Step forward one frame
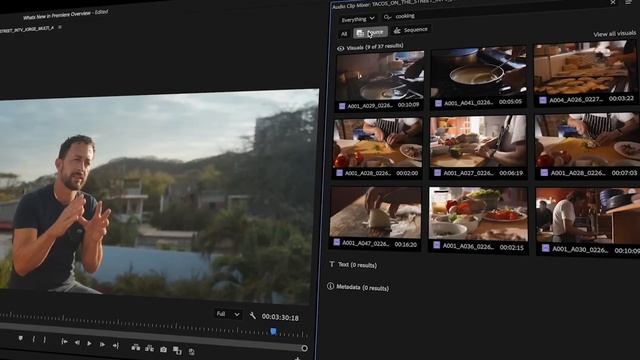 point(102,344)
